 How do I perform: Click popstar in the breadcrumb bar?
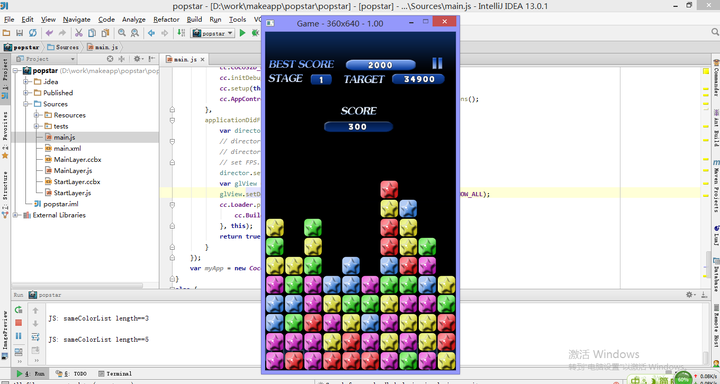click(22, 47)
